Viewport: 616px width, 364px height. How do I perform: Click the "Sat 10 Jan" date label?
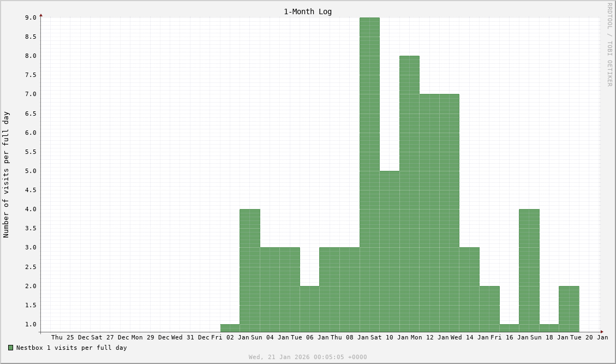[x=390, y=337]
